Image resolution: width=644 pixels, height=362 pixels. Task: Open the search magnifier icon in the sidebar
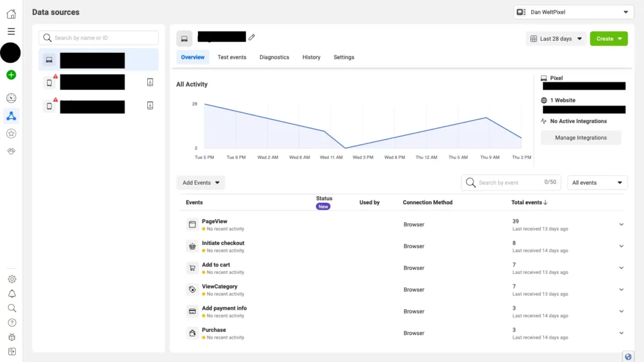tap(11, 308)
